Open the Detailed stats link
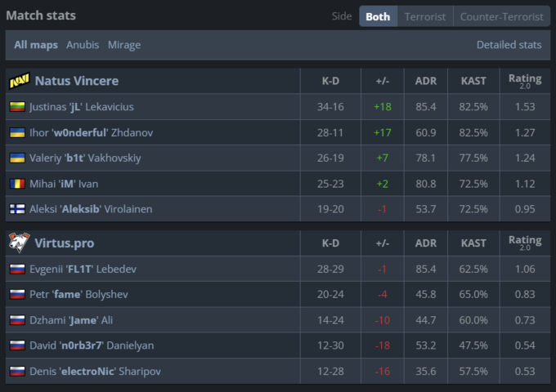This screenshot has height=392, width=556. click(509, 45)
